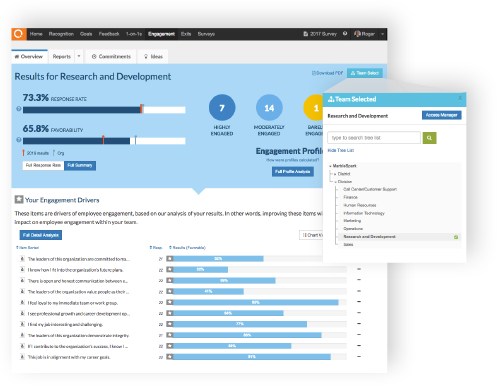Image resolution: width=497 pixels, height=386 pixels.
Task: Open the Reports tab dropdown arrow
Action: [x=79, y=56]
